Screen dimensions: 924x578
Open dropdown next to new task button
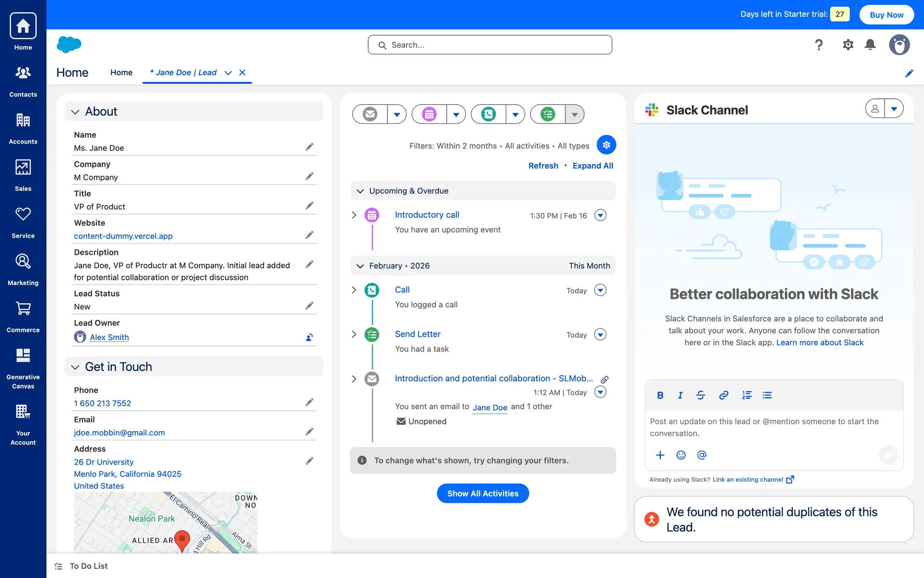(574, 114)
